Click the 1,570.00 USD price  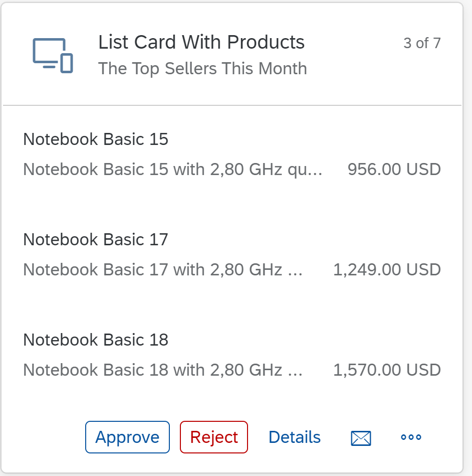(x=387, y=370)
